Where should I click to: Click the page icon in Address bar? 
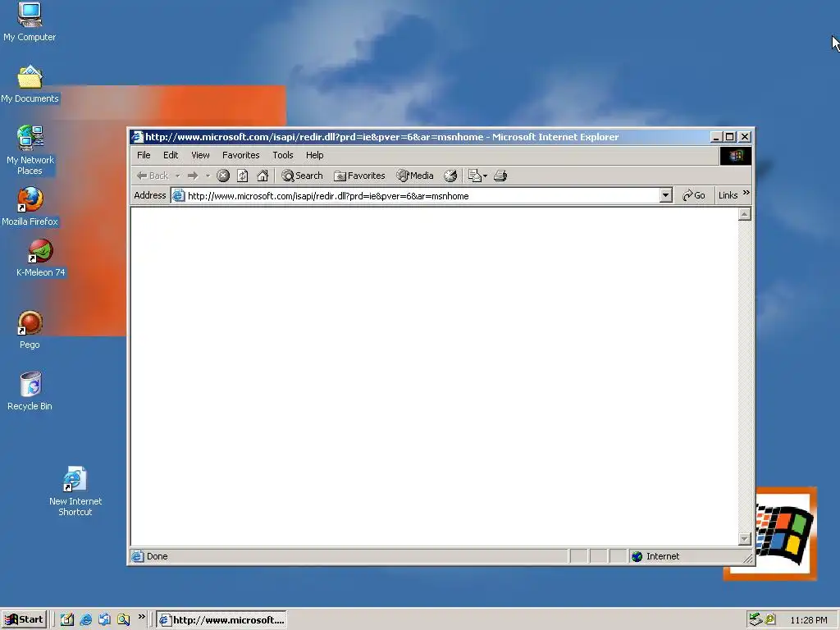tap(178, 196)
